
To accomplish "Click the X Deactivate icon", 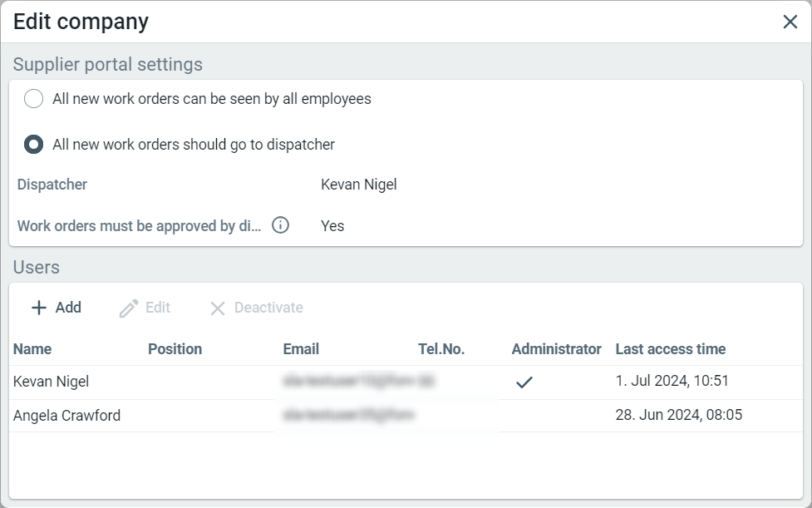I will click(218, 308).
